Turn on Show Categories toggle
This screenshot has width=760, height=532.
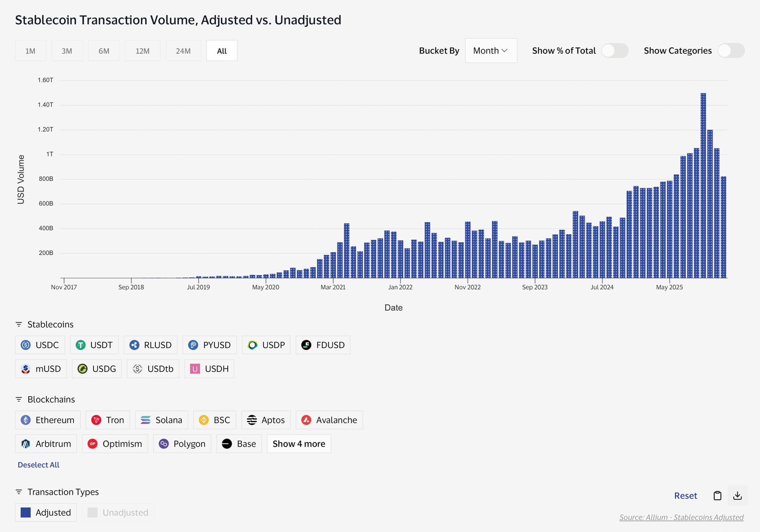(731, 51)
